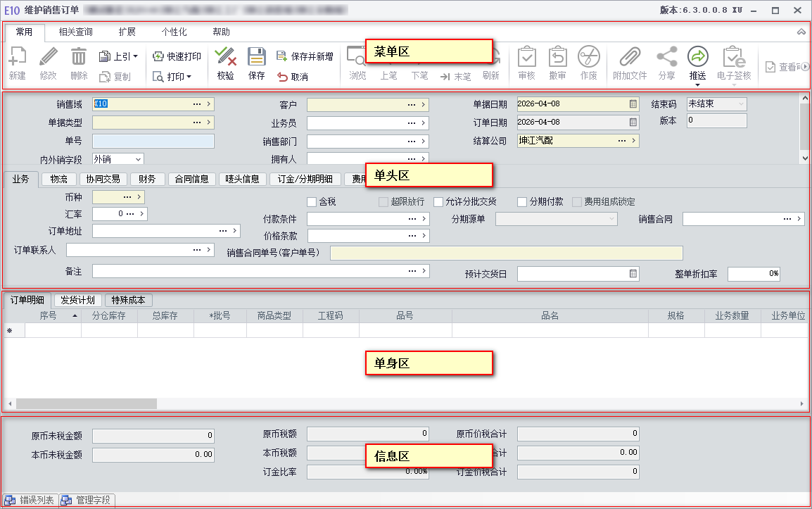812x509 pixels.
Task: Click the 取消 cancel button
Action: click(x=293, y=77)
